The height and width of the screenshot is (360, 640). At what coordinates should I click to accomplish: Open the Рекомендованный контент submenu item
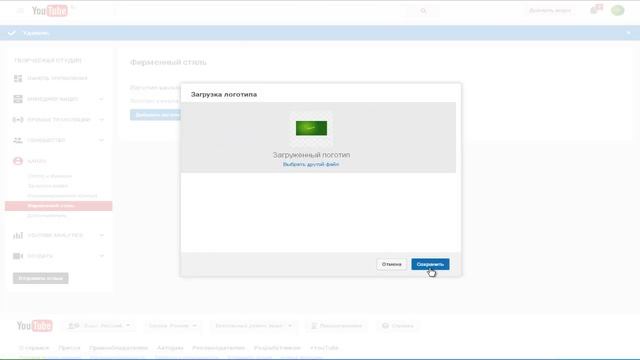(62, 196)
